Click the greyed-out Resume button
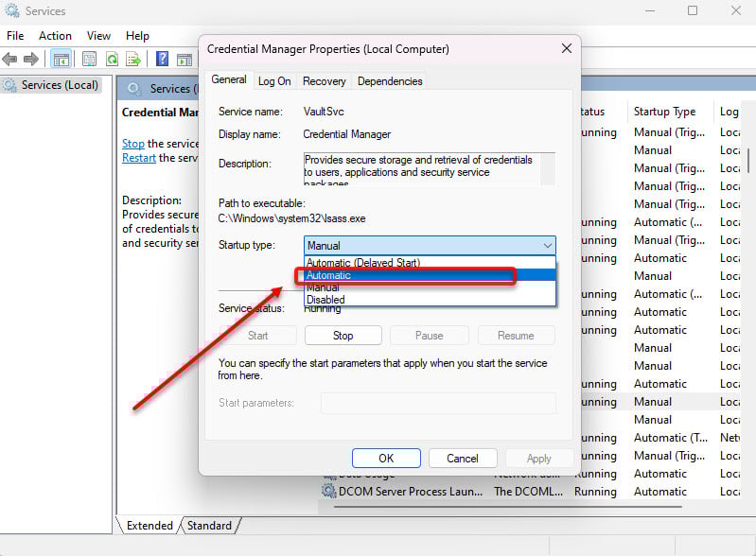Viewport: 756px width, 556px height. [x=516, y=336]
